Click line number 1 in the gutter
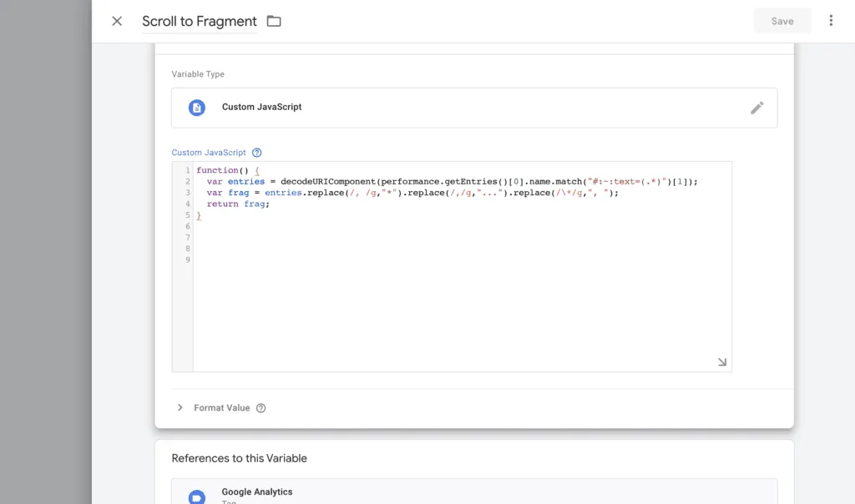Image resolution: width=855 pixels, height=504 pixels. coord(186,169)
